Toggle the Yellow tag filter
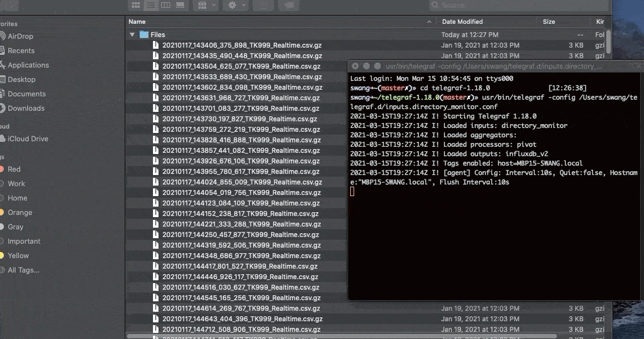 (19, 255)
